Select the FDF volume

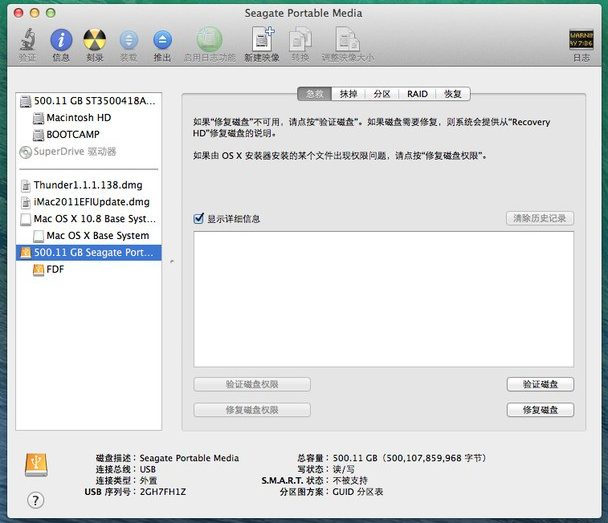89,269
